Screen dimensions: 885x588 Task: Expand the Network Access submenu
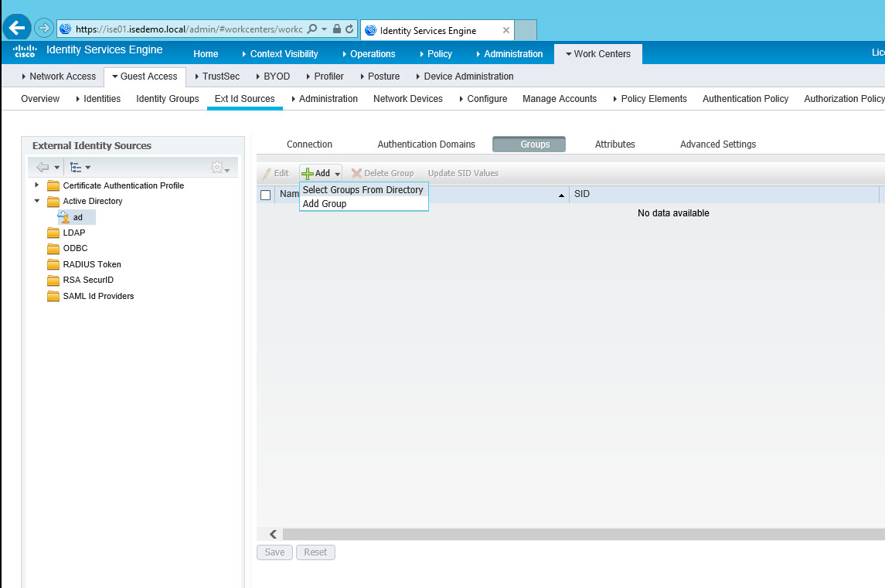[x=59, y=76]
